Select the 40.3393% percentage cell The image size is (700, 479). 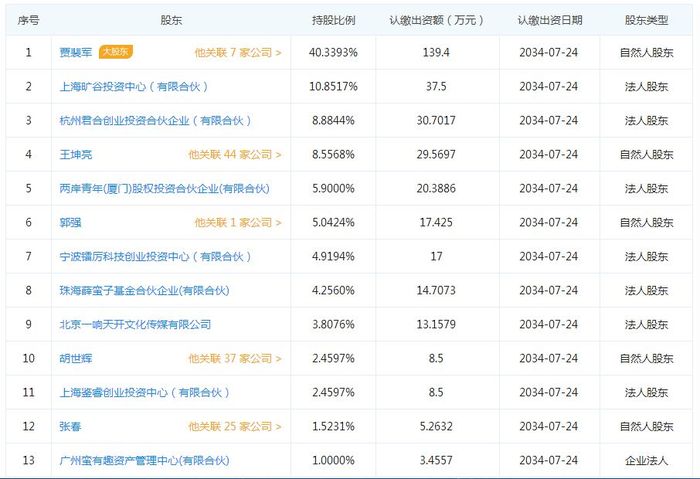coord(333,53)
